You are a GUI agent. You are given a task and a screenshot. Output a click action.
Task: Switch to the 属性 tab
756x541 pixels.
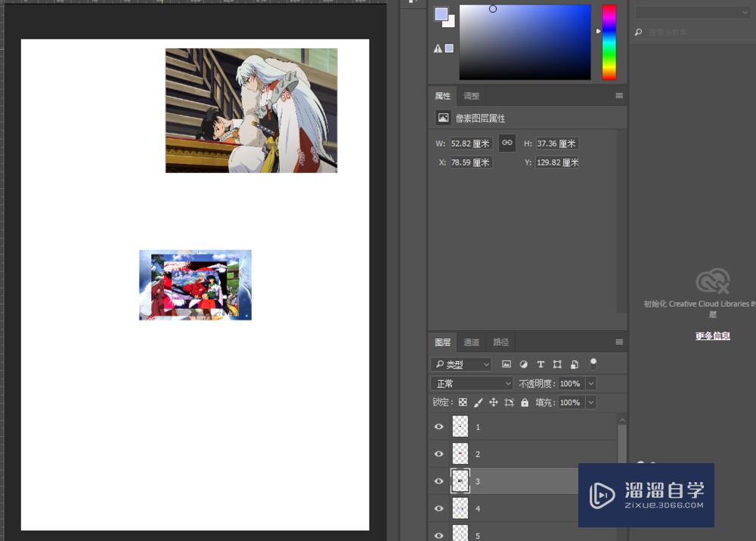click(442, 96)
